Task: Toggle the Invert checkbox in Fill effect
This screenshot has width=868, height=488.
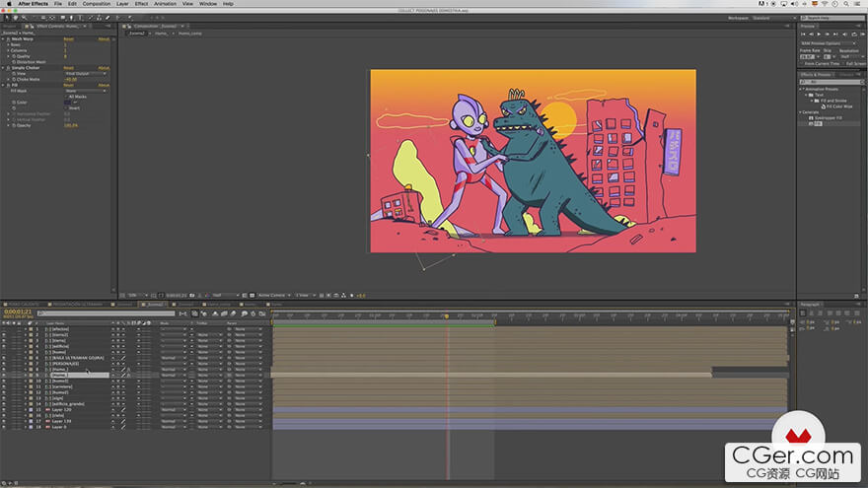Action: tap(67, 107)
